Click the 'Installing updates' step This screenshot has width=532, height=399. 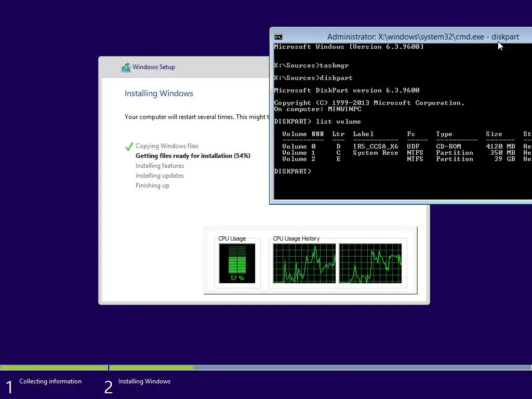[x=159, y=176]
